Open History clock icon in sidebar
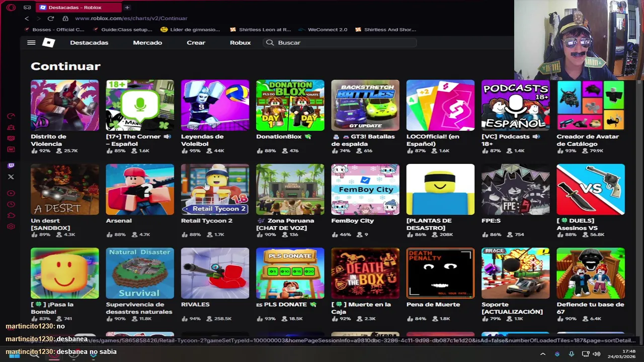This screenshot has width=644, height=362. [x=11, y=204]
